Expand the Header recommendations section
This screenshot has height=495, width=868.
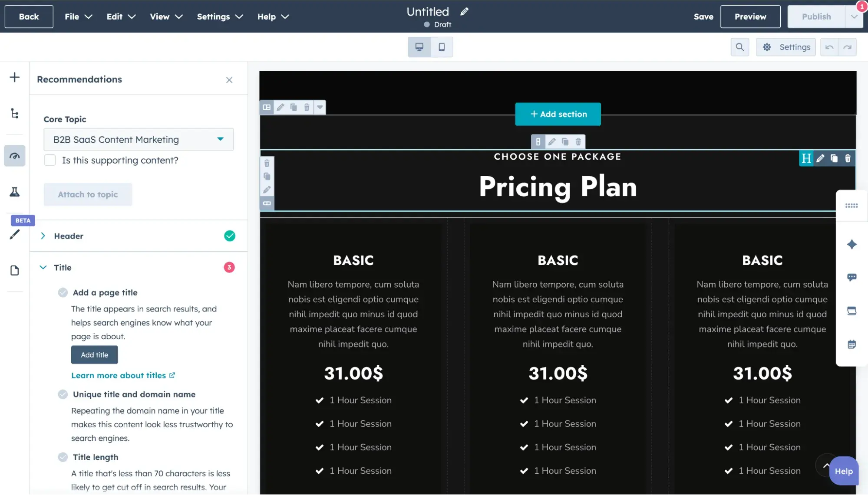coord(43,236)
